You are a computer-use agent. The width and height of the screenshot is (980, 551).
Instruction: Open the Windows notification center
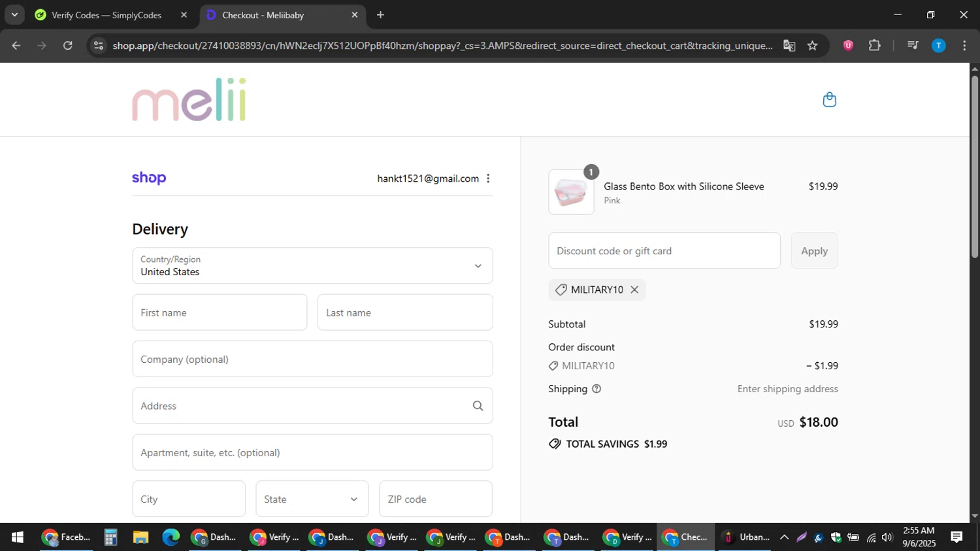tap(956, 537)
